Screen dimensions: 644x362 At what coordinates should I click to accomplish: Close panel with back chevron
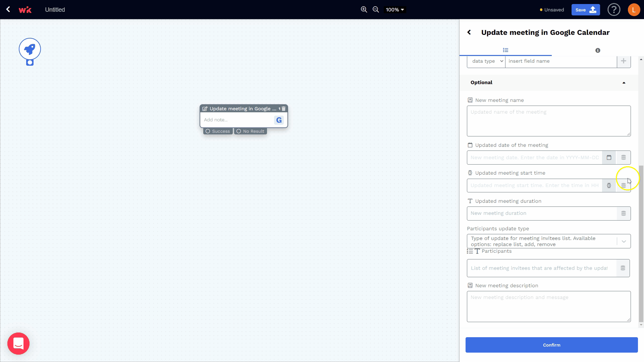click(x=469, y=33)
